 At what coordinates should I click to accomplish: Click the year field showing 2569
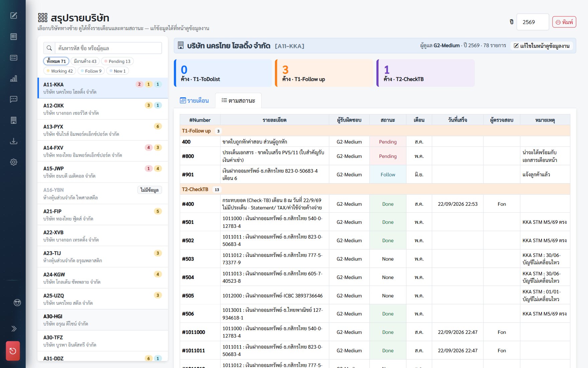pyautogui.click(x=533, y=22)
